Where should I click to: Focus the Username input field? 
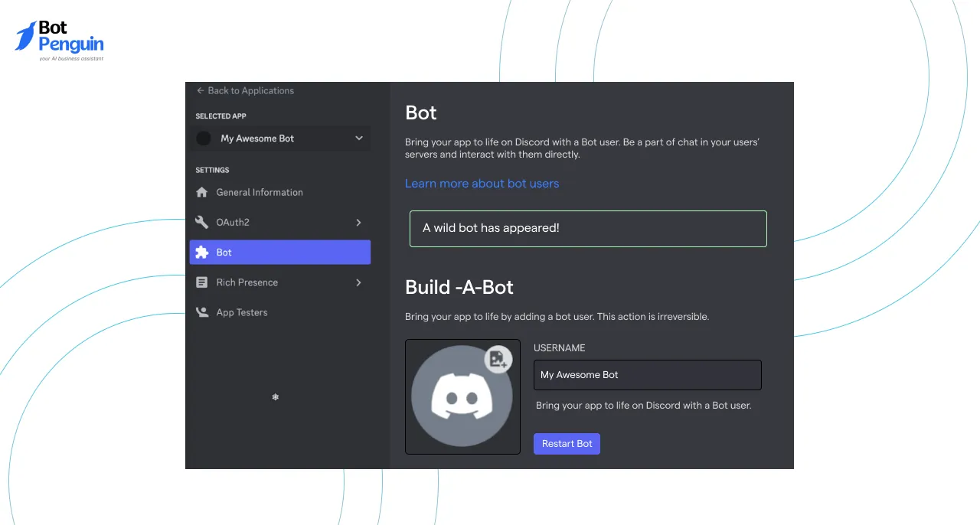pos(647,375)
